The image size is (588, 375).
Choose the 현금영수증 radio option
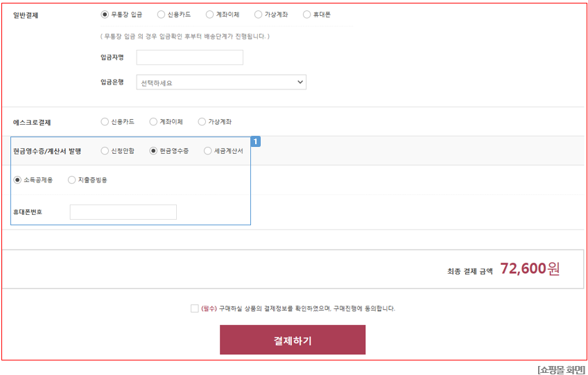[x=153, y=151]
